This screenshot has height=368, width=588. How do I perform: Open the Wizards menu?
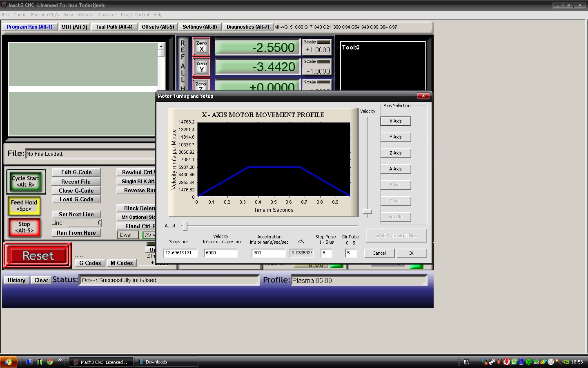[85, 15]
